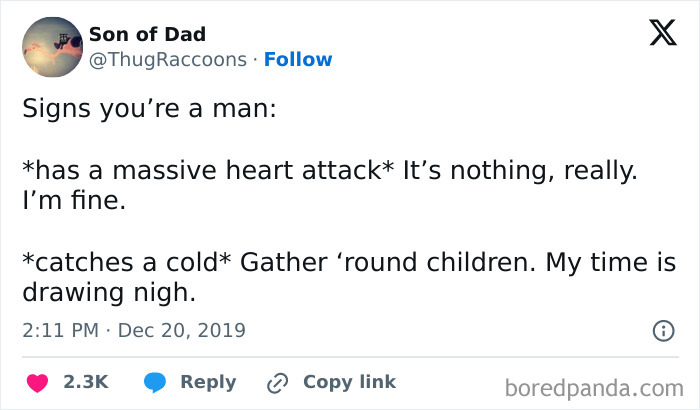The image size is (700, 410).
Task: Open the tweet info circle icon
Action: (662, 329)
